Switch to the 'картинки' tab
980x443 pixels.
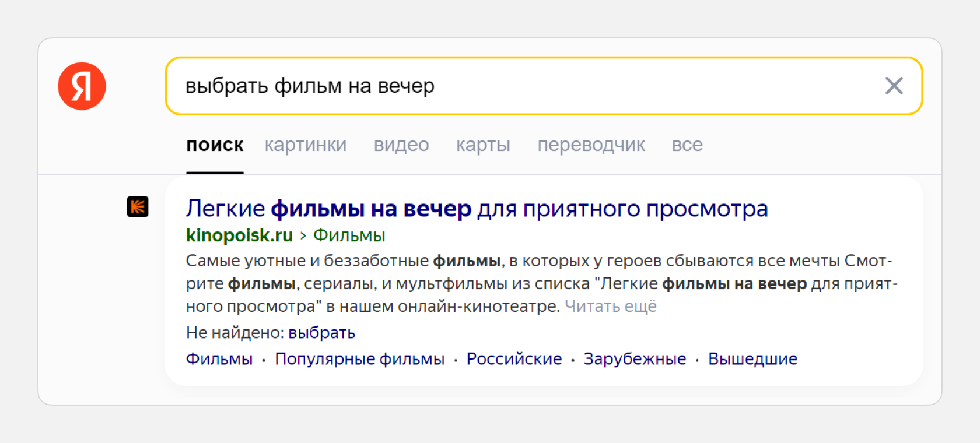tap(306, 145)
